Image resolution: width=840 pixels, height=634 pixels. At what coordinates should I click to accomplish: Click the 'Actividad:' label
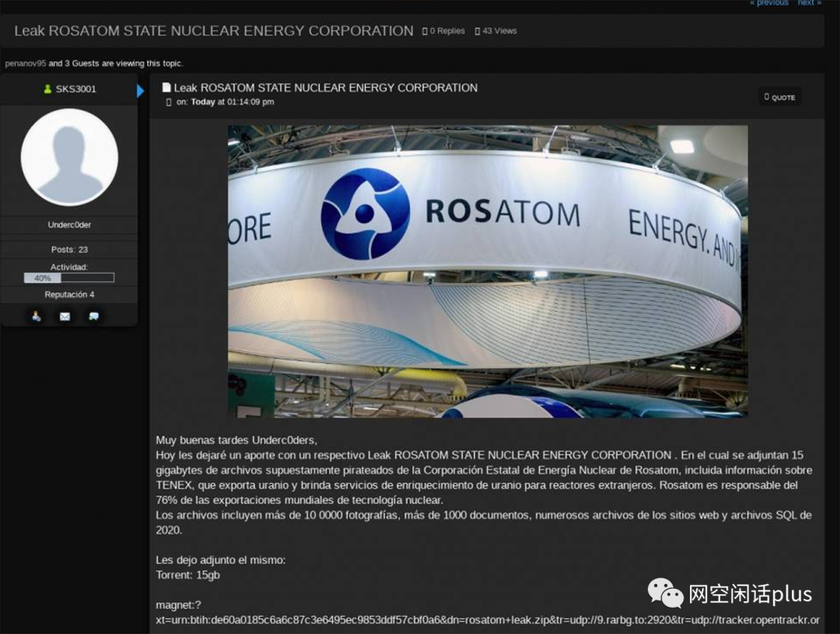coord(69,267)
